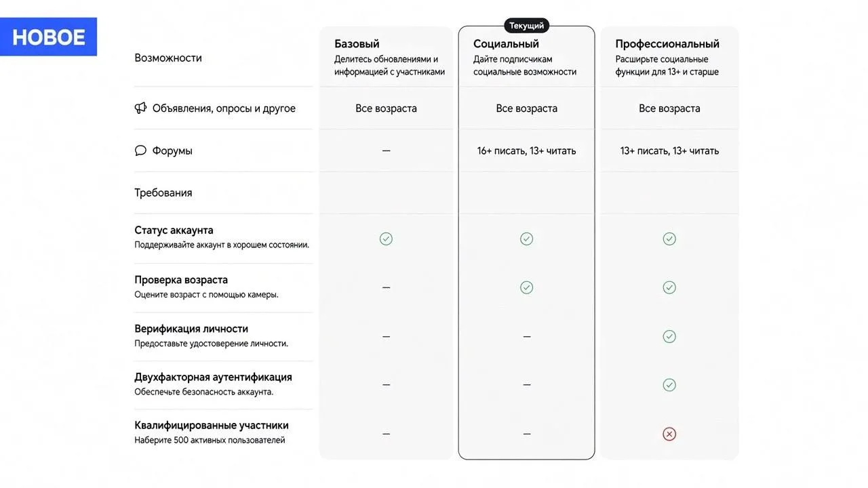The image size is (868, 488).
Task: Click the Профессиональный check for Двухфакторная аутентификация
Action: click(669, 385)
